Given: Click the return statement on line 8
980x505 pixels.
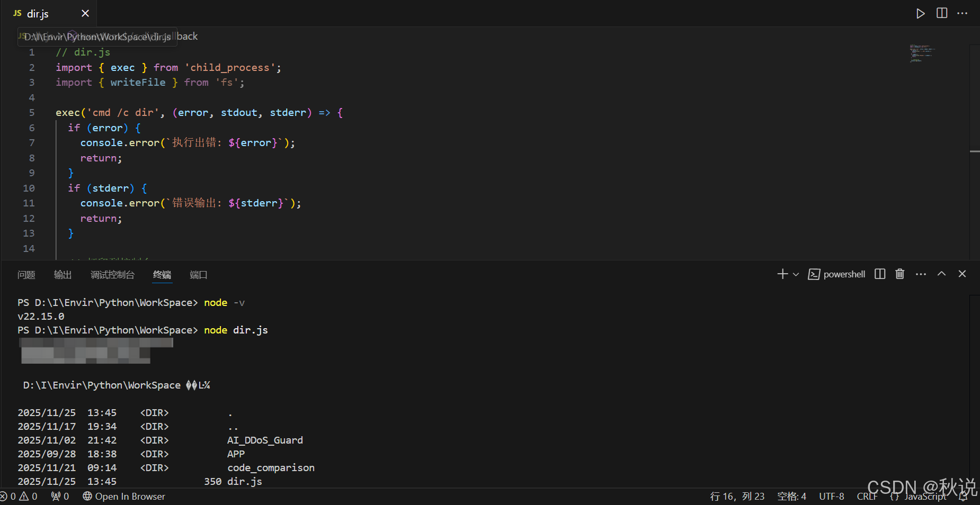Looking at the screenshot, I should click(101, 158).
